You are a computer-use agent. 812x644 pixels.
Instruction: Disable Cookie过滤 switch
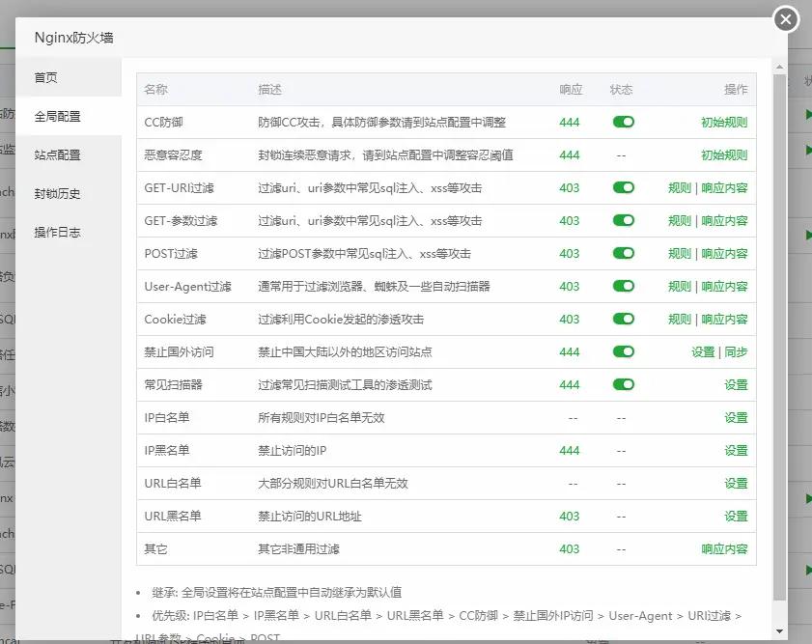[623, 320]
